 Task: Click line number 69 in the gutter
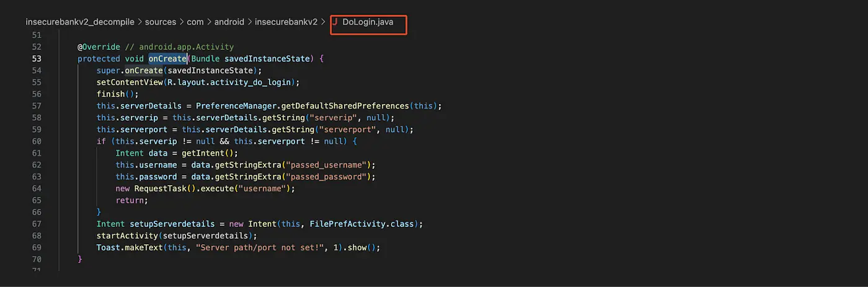coord(36,247)
